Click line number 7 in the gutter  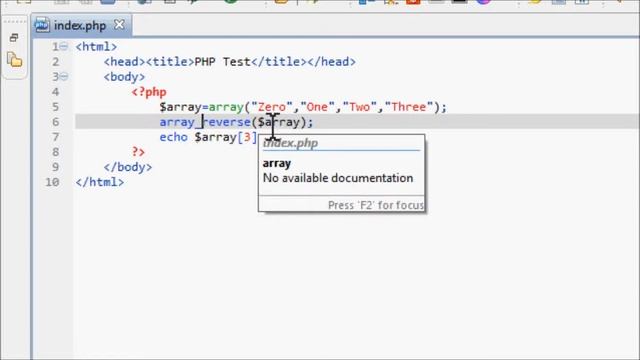(x=56, y=137)
